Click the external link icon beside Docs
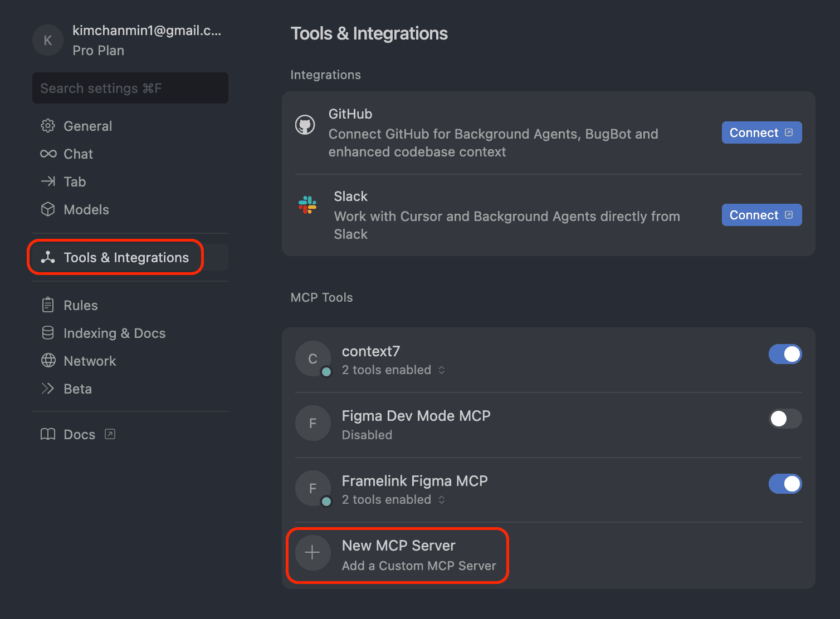The width and height of the screenshot is (840, 619). tap(110, 434)
